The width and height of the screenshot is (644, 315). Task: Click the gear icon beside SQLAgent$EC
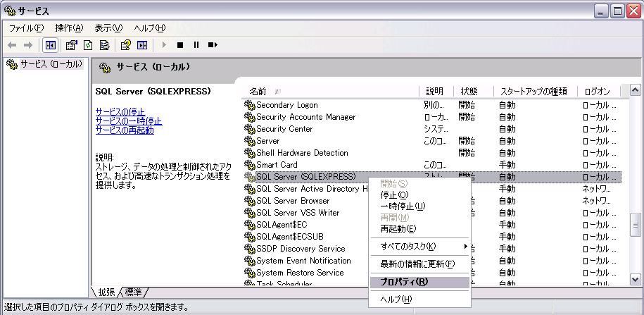point(250,225)
